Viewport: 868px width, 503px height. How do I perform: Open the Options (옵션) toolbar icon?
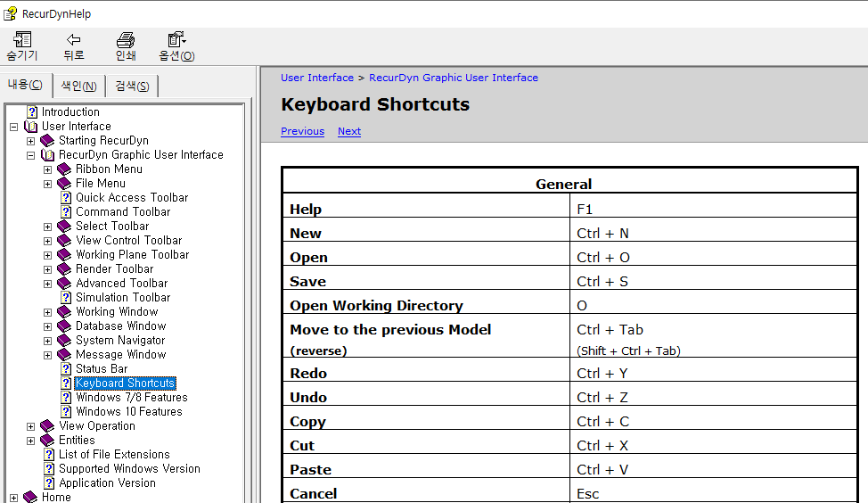(x=176, y=40)
